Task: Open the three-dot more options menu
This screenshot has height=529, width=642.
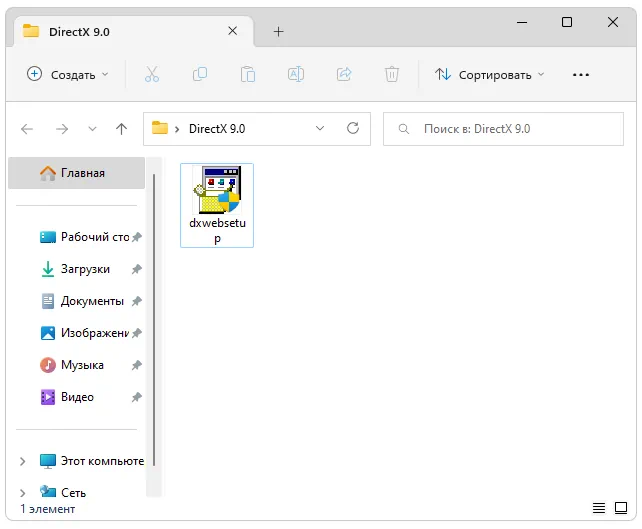Action: (x=581, y=75)
